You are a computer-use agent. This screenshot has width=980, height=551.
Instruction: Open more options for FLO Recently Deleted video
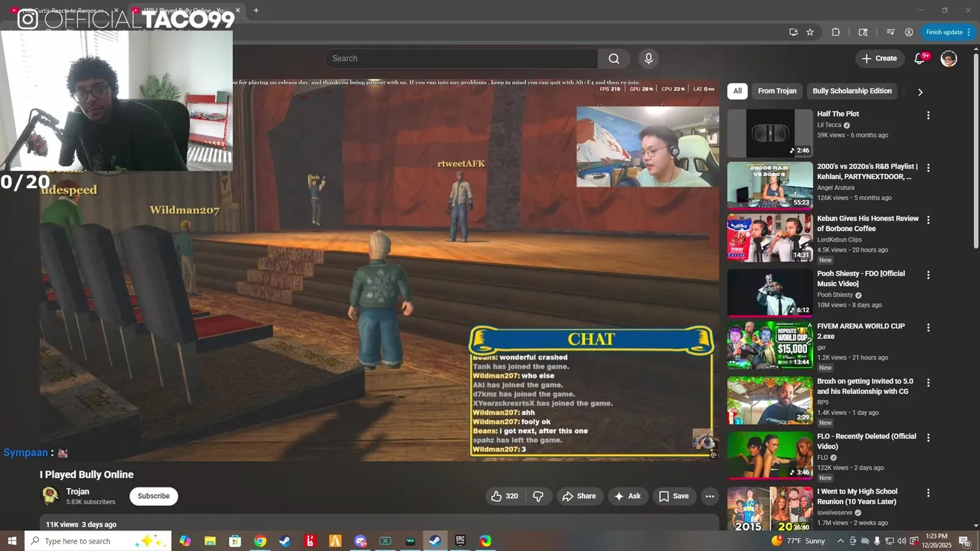pos(928,438)
